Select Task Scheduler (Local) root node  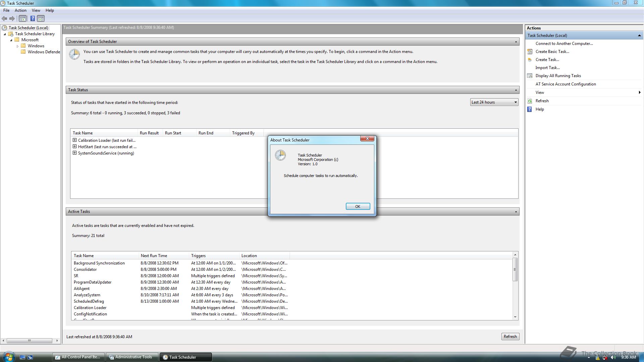pyautogui.click(x=28, y=28)
